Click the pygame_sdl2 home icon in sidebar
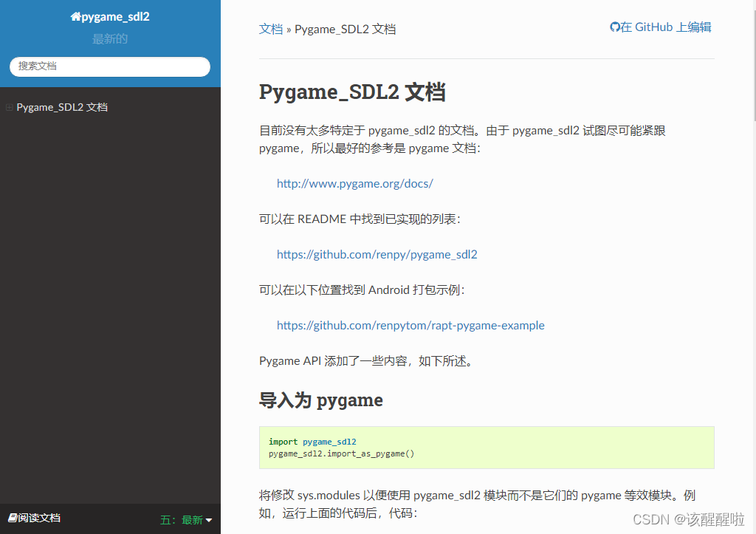Screen dimensions: 756x534 (x=76, y=17)
